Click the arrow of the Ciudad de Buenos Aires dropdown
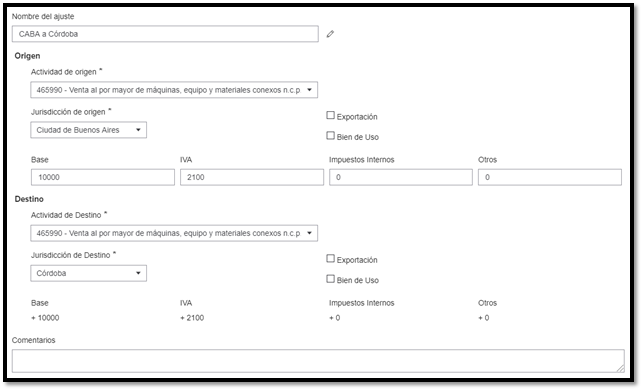The image size is (643, 391). point(138,130)
